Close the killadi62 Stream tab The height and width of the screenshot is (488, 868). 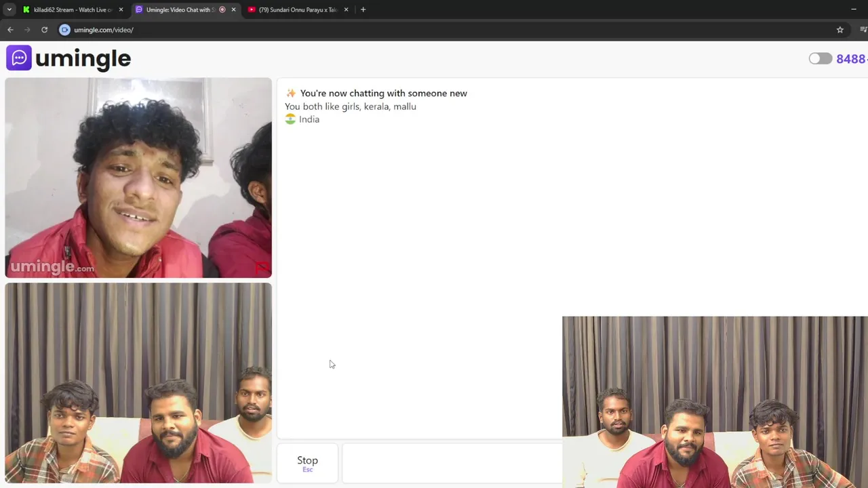point(121,9)
